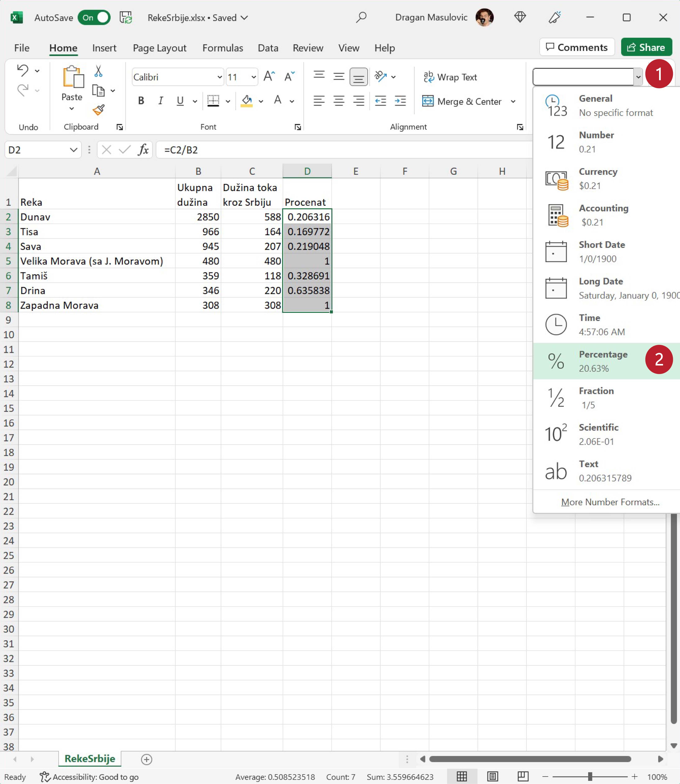Viewport: 680px width, 784px height.
Task: Toggle Wrap Text for selected cells
Action: coord(450,77)
